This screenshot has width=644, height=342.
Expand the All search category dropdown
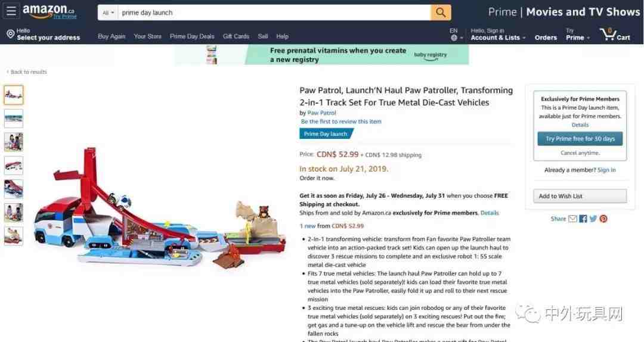[108, 13]
